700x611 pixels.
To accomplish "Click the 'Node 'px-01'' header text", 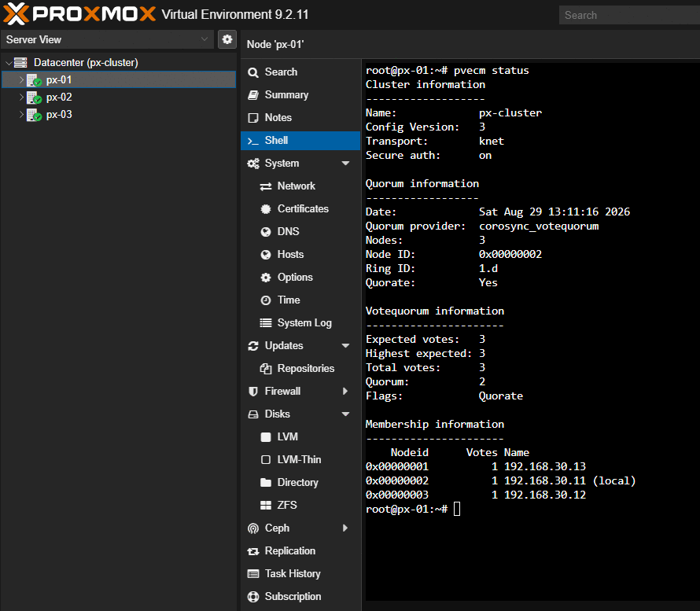I will click(275, 45).
